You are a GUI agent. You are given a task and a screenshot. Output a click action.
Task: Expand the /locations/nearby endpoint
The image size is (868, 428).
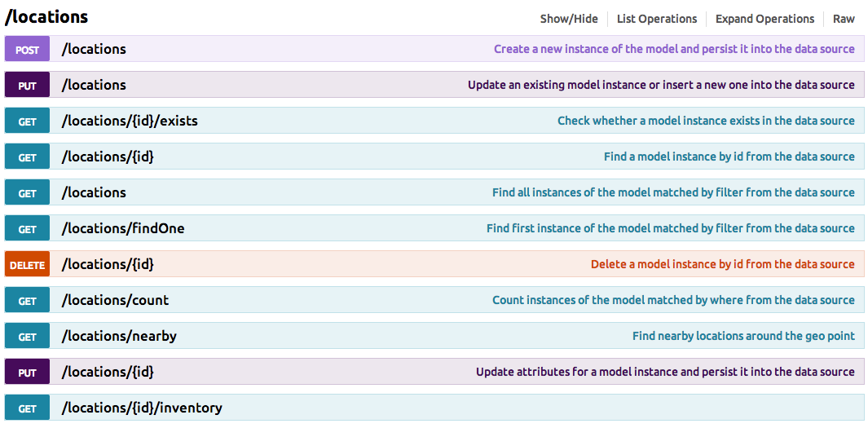(x=119, y=336)
